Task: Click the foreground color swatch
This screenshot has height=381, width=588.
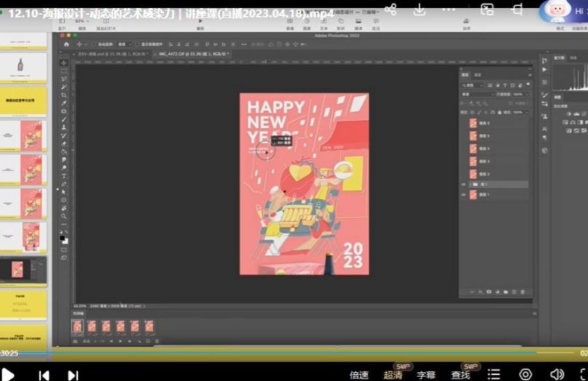Action: 63,236
